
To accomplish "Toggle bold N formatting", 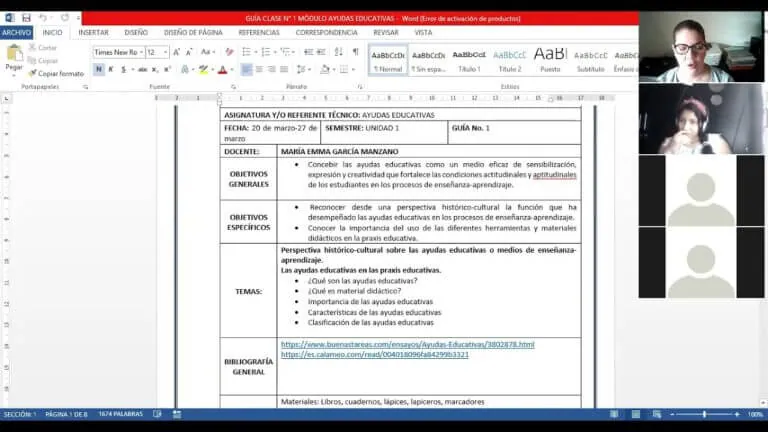I will 99,70.
